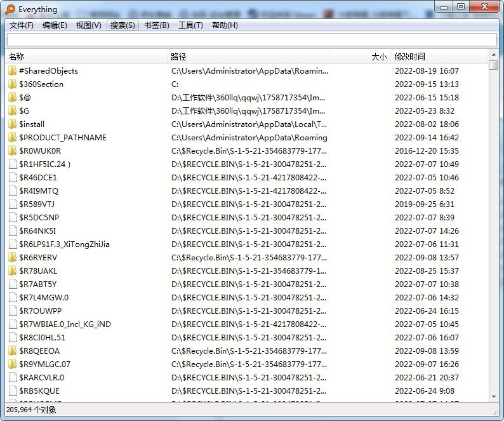Click the $@ folder icon
The height and width of the screenshot is (421, 504).
[x=12, y=97]
